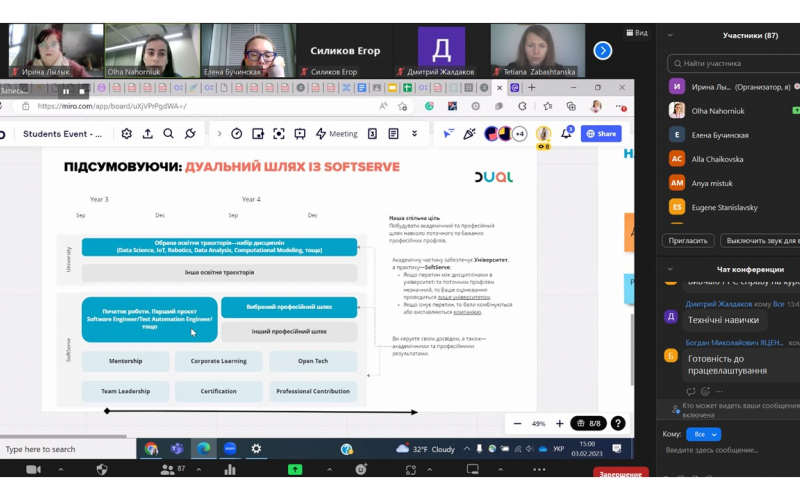Click the Miro celebrate reactions icon
Screen dimensions: 800x500
tap(469, 134)
